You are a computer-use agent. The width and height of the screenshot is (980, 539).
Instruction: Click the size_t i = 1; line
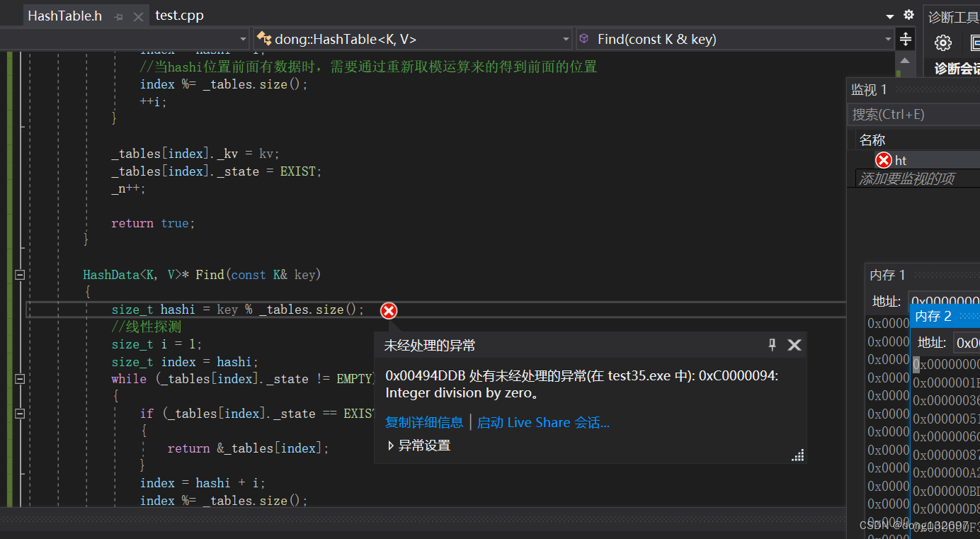[x=156, y=344]
